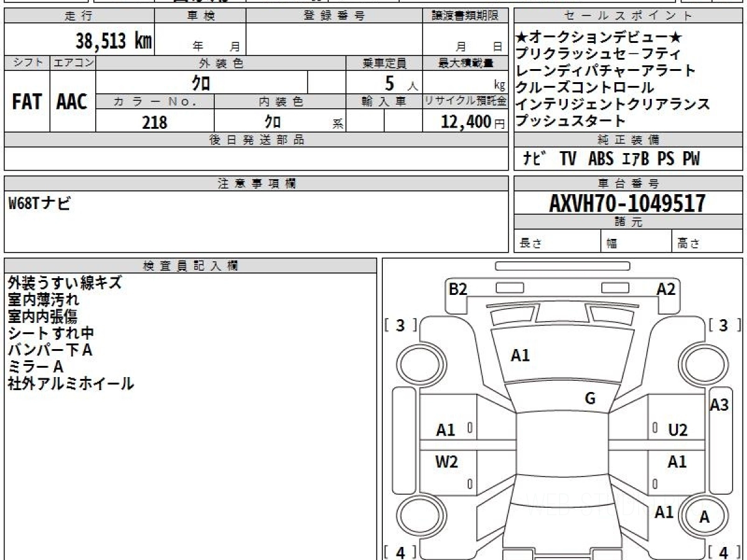This screenshot has height=560, width=747.
Task: Select the クロ value under 内装色
Action: pos(273,121)
